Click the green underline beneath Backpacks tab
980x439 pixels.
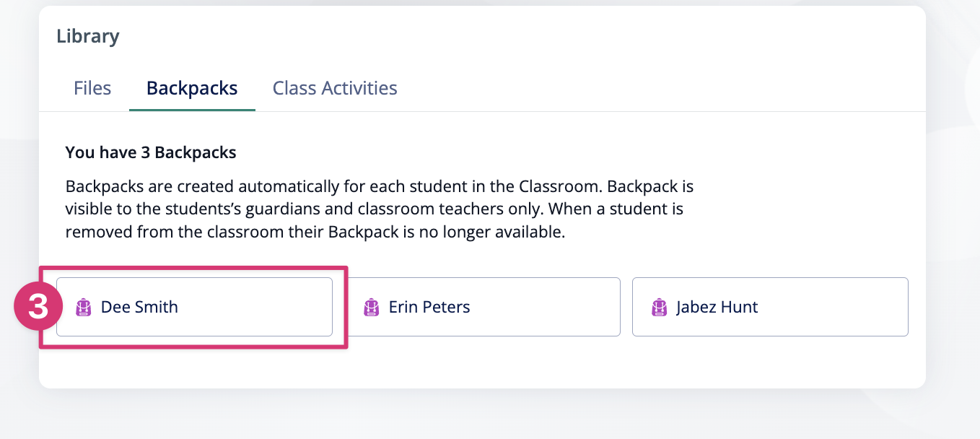click(192, 110)
